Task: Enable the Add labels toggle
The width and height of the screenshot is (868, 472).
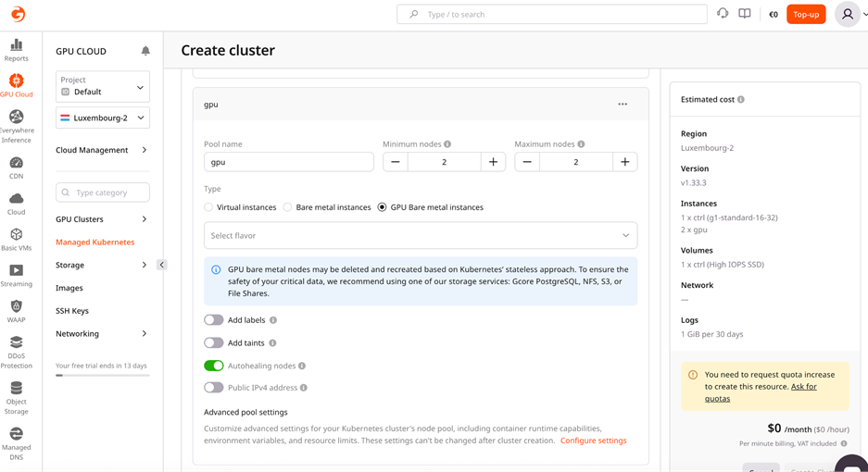Action: (214, 320)
